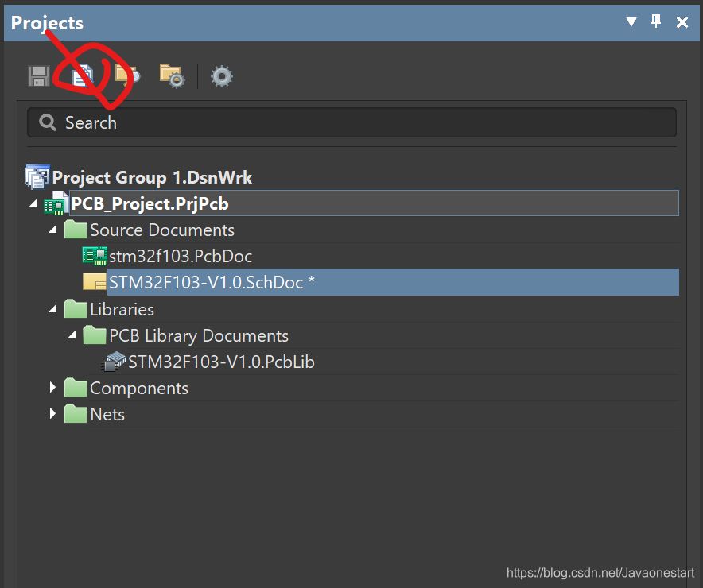
Task: Collapse PCB Library Documents folder
Action: tap(72, 335)
